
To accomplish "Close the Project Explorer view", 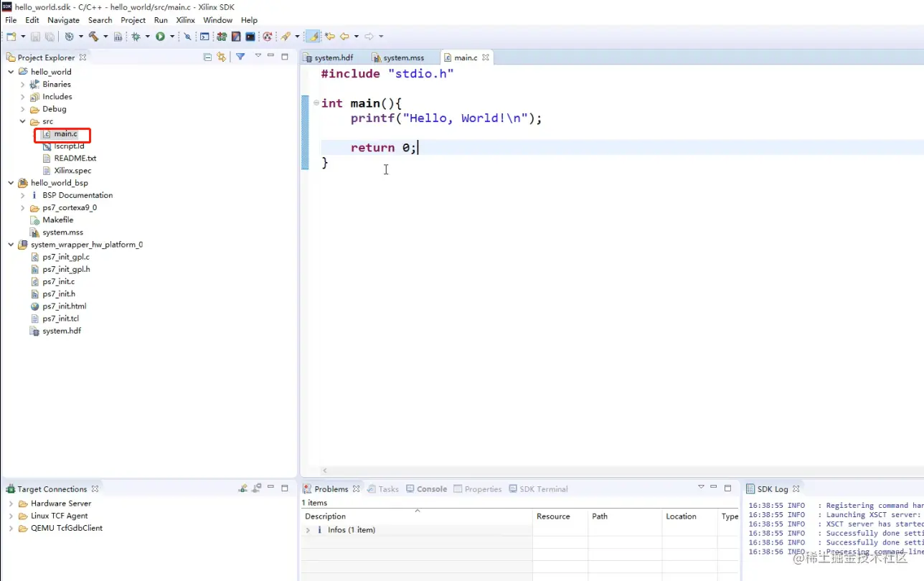I will 82,57.
